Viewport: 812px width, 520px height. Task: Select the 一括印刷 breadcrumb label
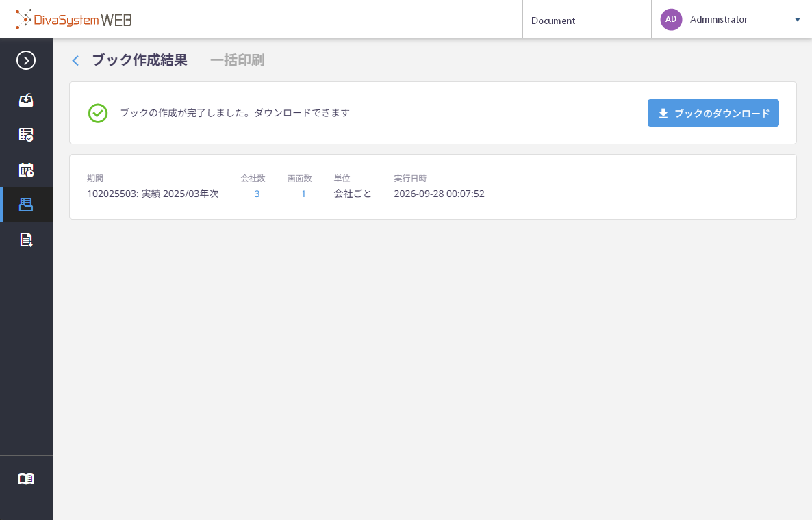click(x=237, y=60)
